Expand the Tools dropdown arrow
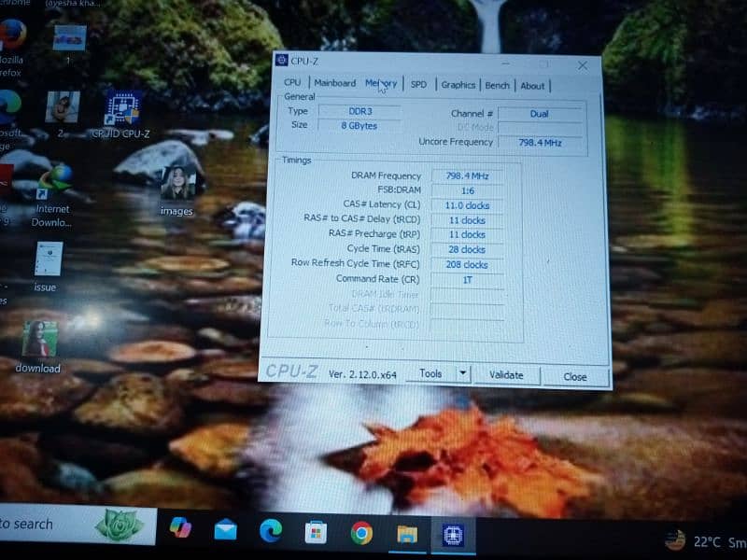This screenshot has height=560, width=747. pos(462,373)
